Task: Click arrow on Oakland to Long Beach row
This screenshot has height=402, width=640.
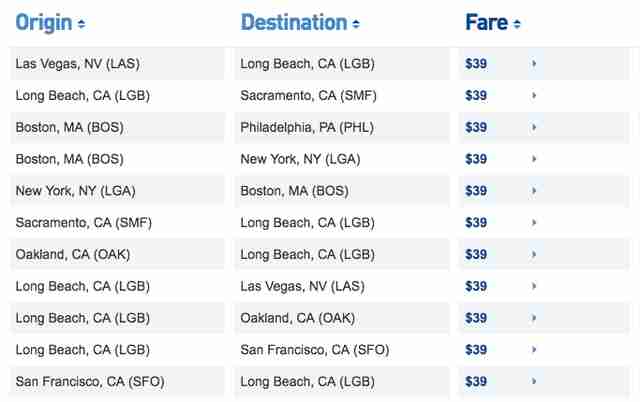Action: point(533,254)
